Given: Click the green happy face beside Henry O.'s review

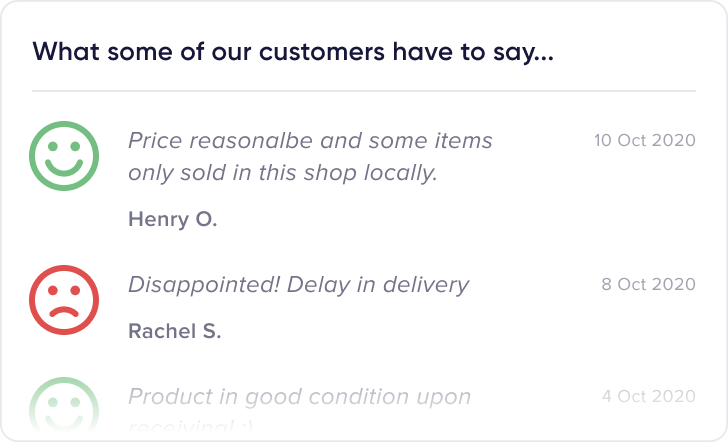Looking at the screenshot, I should 64,155.
